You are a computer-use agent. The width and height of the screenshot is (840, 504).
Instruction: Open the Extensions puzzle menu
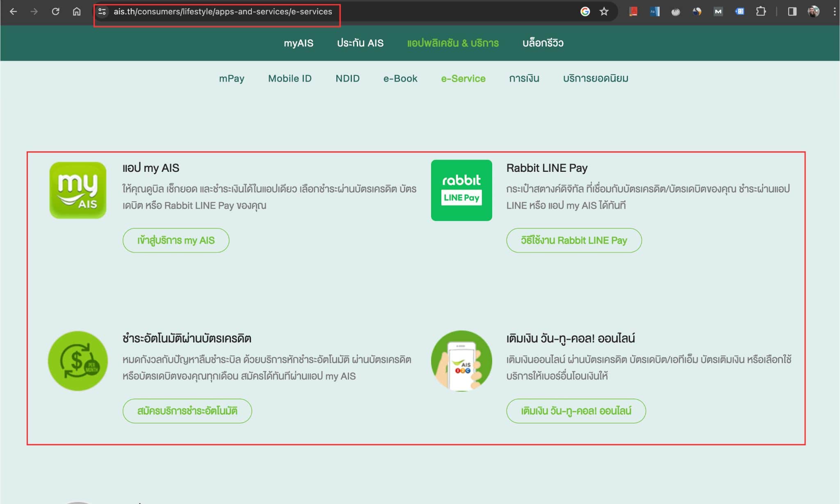pyautogui.click(x=761, y=11)
